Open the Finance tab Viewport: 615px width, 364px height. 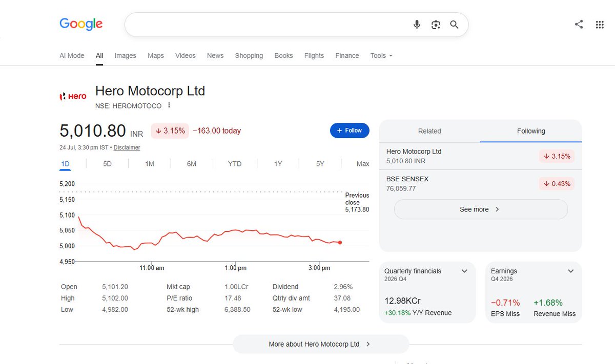347,56
